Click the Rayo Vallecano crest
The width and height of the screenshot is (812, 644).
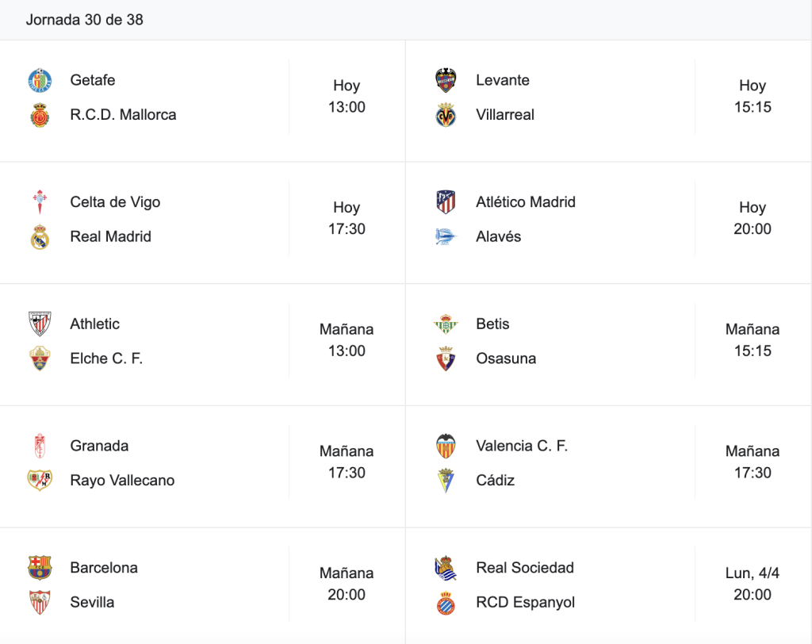point(40,481)
